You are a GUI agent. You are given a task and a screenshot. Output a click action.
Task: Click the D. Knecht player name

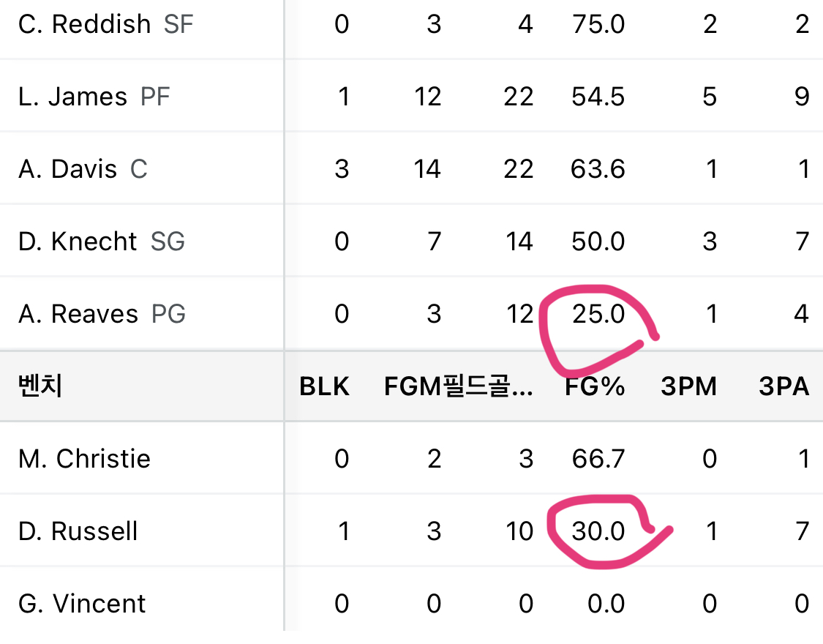78,241
